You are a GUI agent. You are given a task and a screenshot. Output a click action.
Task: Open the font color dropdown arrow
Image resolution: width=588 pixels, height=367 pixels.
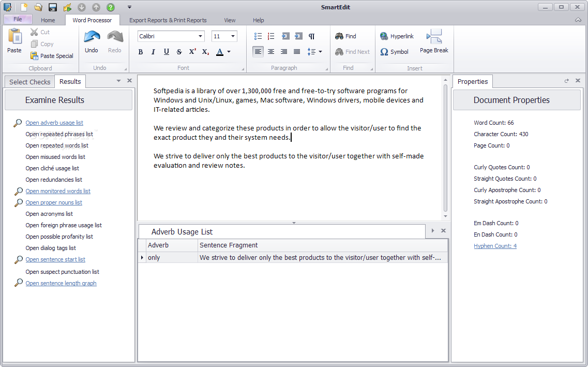point(229,52)
